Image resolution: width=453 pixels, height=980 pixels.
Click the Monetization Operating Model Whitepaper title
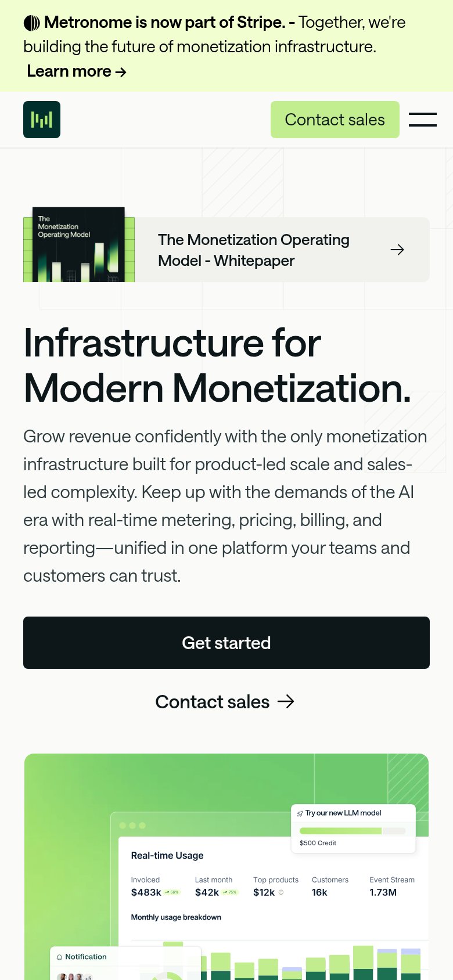pyautogui.click(x=254, y=250)
